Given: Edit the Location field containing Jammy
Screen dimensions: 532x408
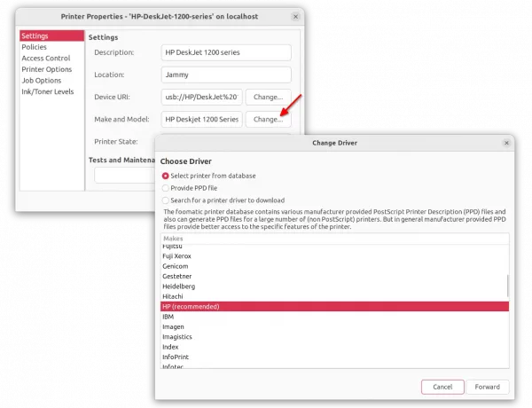Looking at the screenshot, I should click(x=226, y=75).
